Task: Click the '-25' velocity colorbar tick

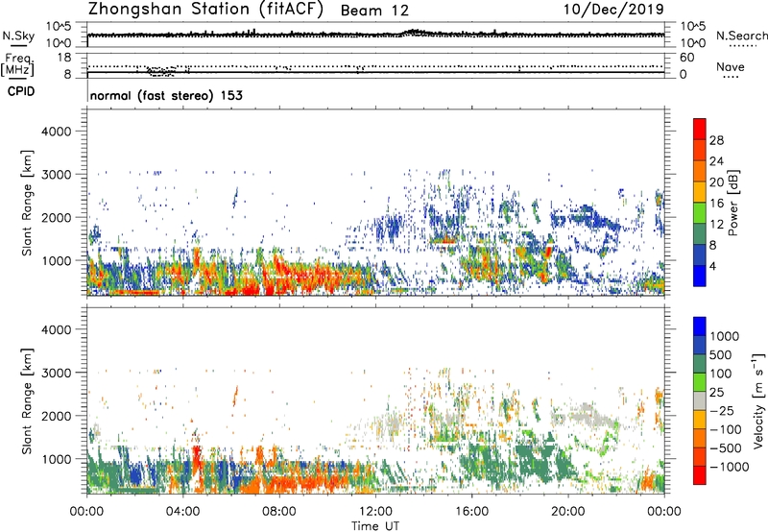Action: coord(721,411)
